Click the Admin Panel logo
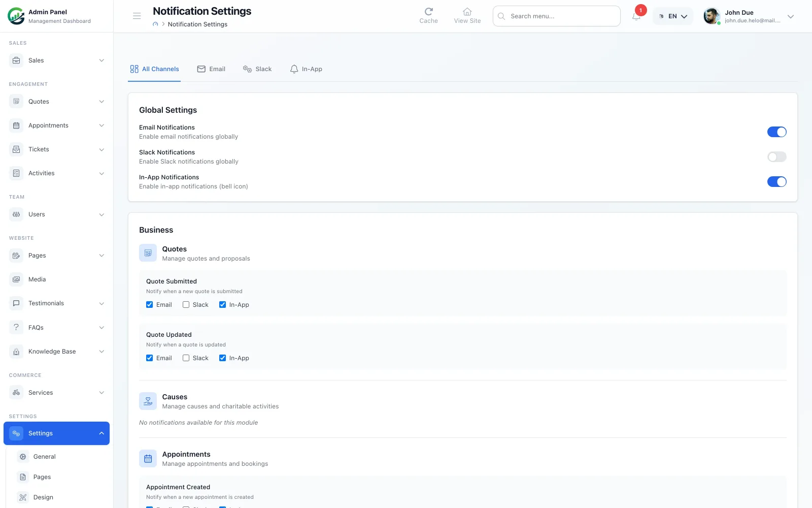Image resolution: width=812 pixels, height=508 pixels. pos(16,16)
